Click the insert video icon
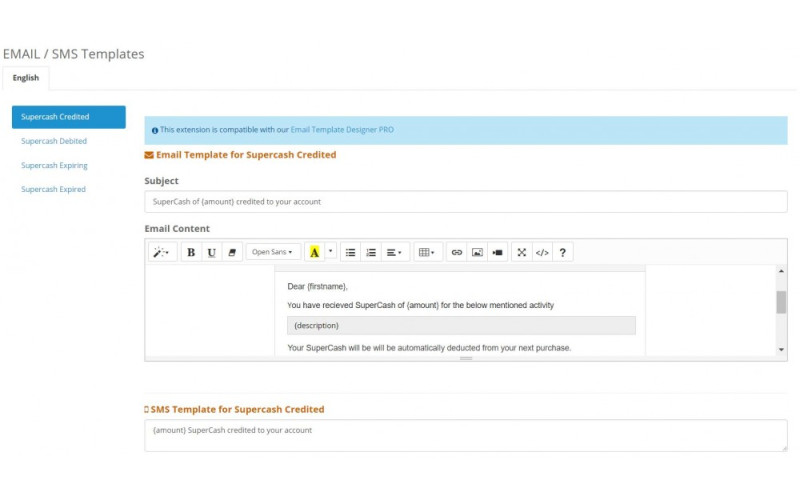The width and height of the screenshot is (800, 500). pyautogui.click(x=498, y=253)
